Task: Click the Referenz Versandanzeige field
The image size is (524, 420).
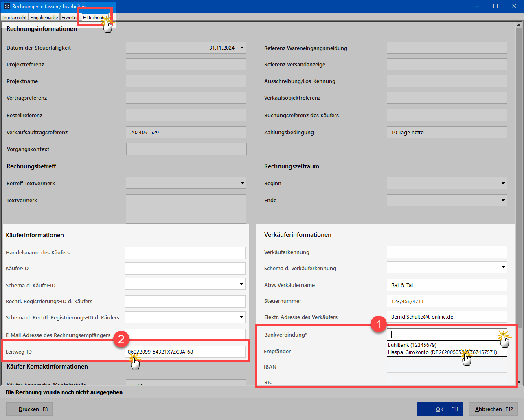Action: pyautogui.click(x=447, y=64)
